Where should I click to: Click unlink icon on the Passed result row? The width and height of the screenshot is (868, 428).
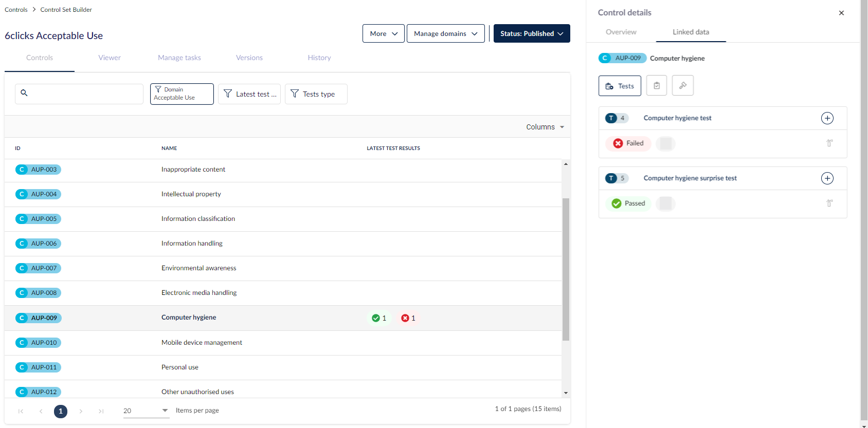click(x=829, y=203)
